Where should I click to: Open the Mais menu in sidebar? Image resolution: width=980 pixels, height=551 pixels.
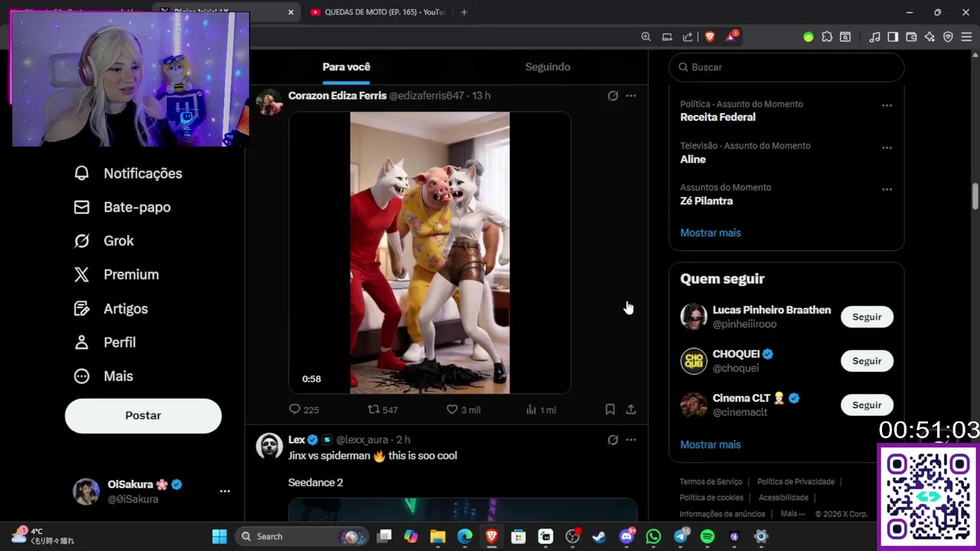[x=103, y=377]
